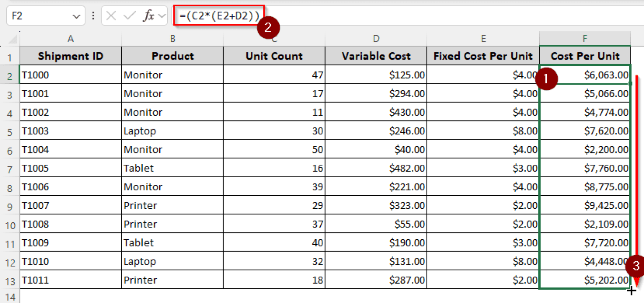Select column D header
Viewport: 644px width, 303px height.
click(376, 39)
